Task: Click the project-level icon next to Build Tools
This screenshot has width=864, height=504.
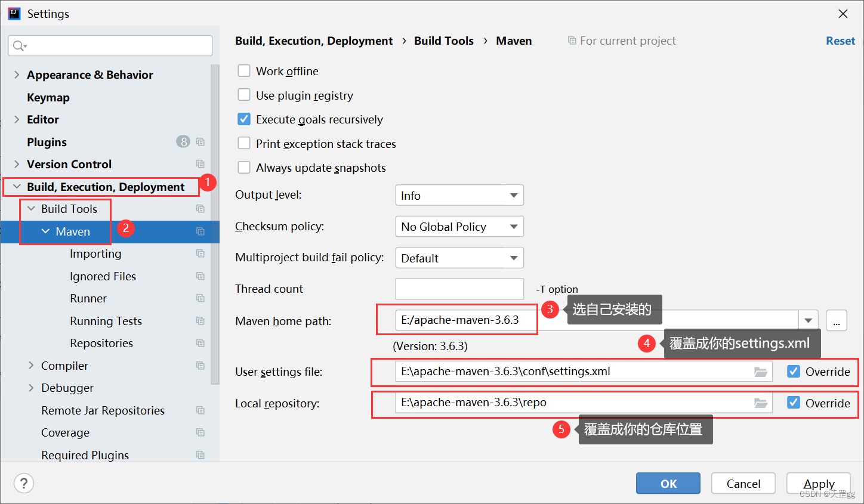Action: pyautogui.click(x=200, y=209)
